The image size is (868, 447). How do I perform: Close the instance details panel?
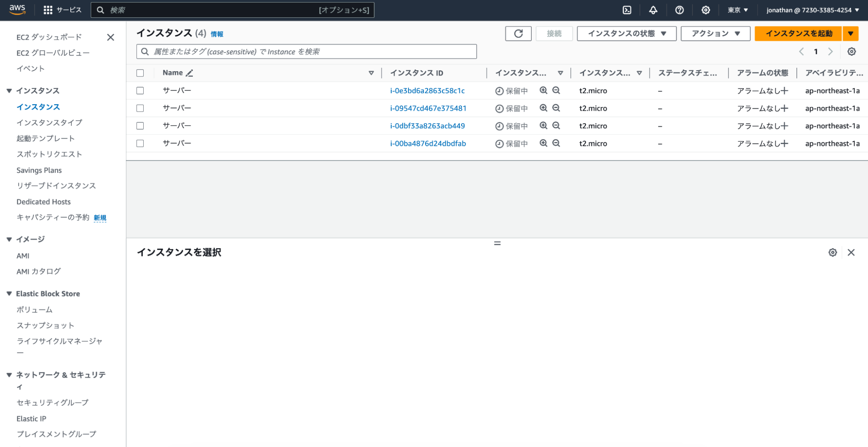[x=851, y=253]
